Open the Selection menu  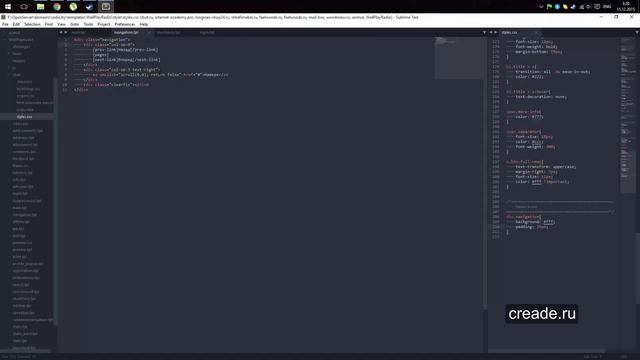pyautogui.click(x=32, y=24)
